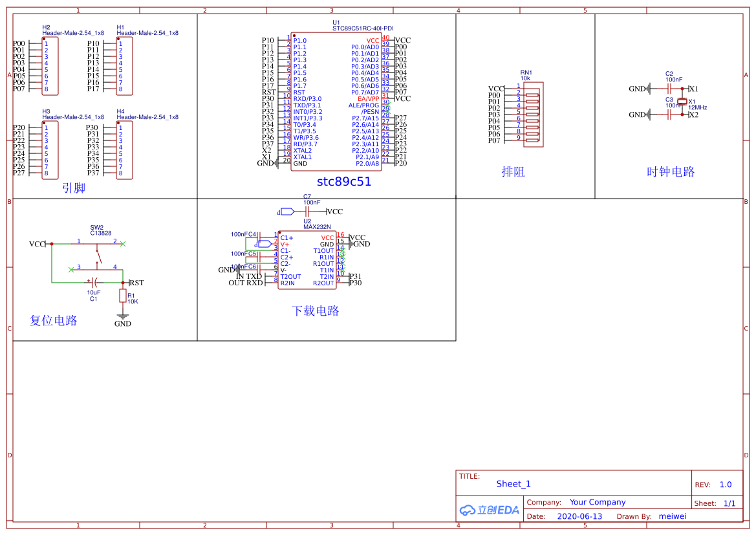
Task: Select the SW2 C13828 push switch symbol
Action: [98, 256]
